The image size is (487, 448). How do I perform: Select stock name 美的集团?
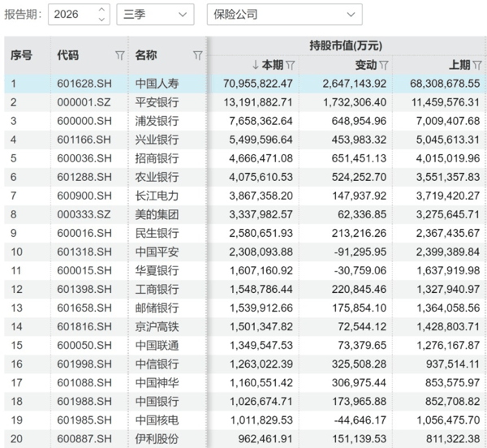[157, 214]
